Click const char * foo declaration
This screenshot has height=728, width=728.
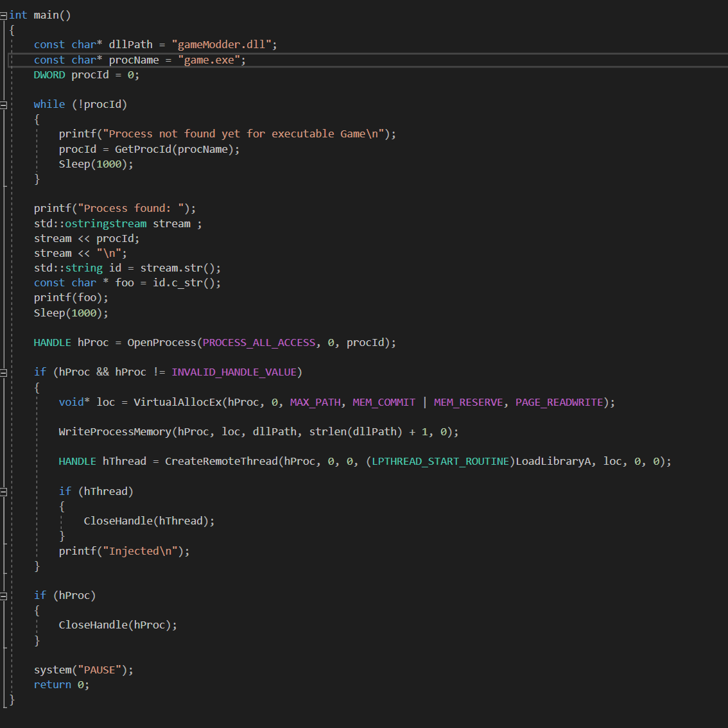(x=127, y=282)
